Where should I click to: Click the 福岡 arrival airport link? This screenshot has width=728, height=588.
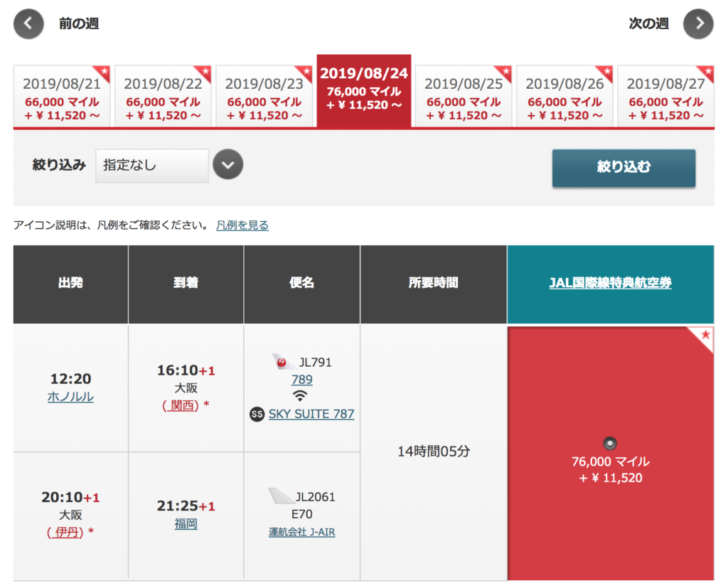186,524
